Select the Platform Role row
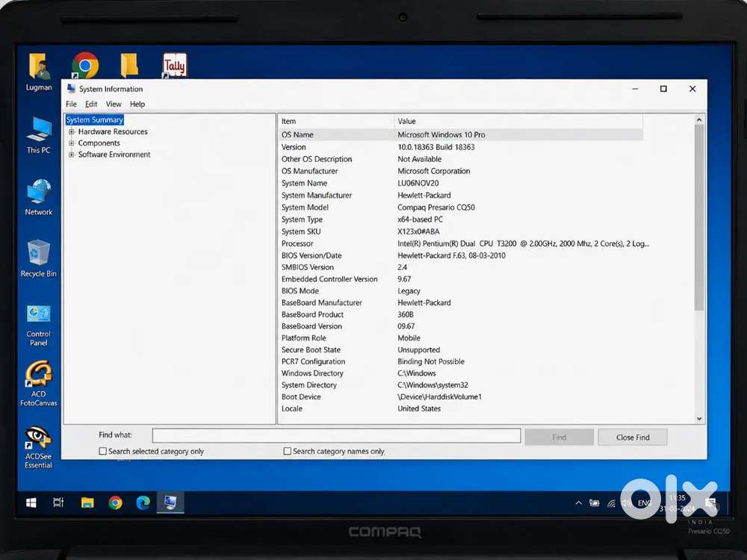The width and height of the screenshot is (747, 560). tap(461, 337)
